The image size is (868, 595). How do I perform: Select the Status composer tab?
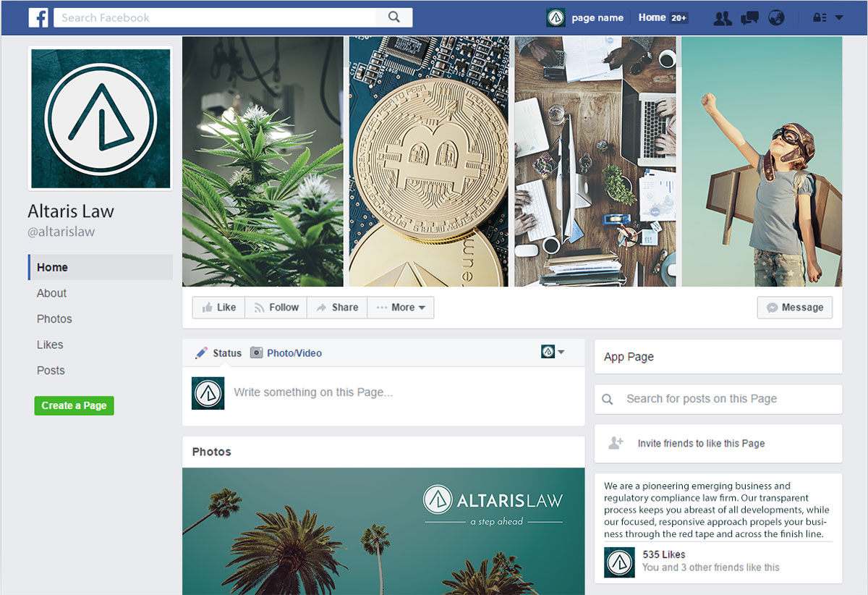(x=226, y=353)
